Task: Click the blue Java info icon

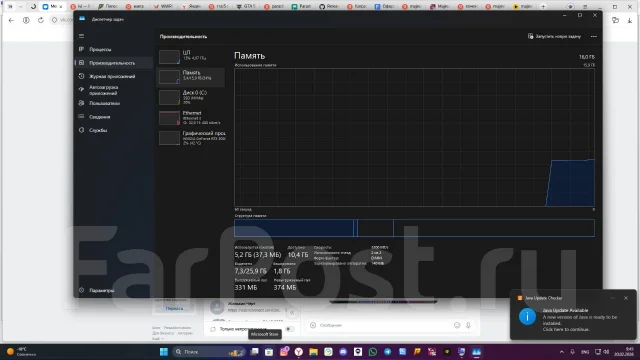Action: pyautogui.click(x=527, y=317)
